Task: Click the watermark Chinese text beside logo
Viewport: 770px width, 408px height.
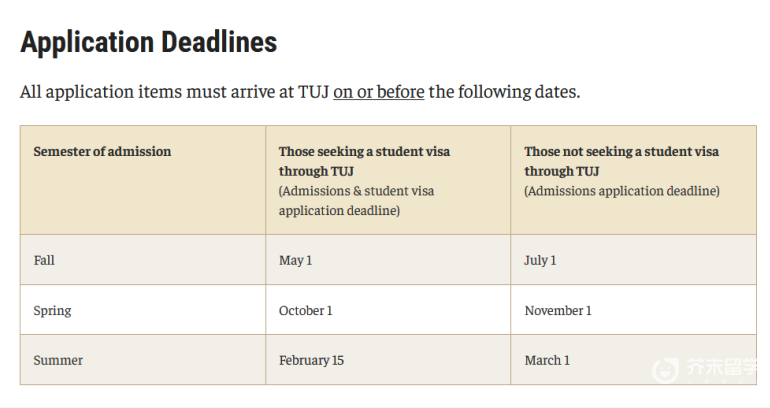Action: 722,367
